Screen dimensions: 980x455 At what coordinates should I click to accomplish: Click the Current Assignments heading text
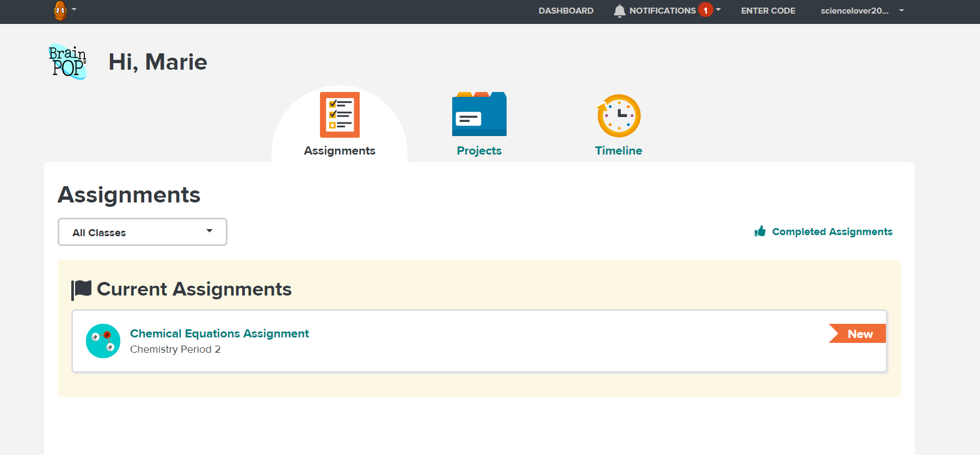194,289
